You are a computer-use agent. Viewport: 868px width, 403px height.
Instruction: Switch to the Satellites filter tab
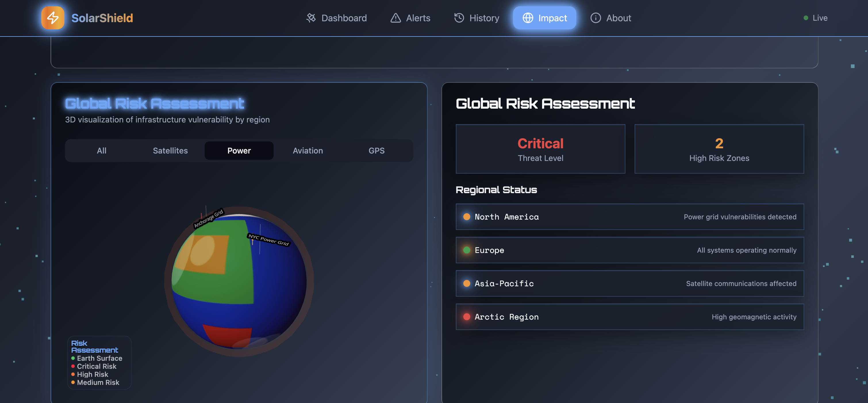170,151
